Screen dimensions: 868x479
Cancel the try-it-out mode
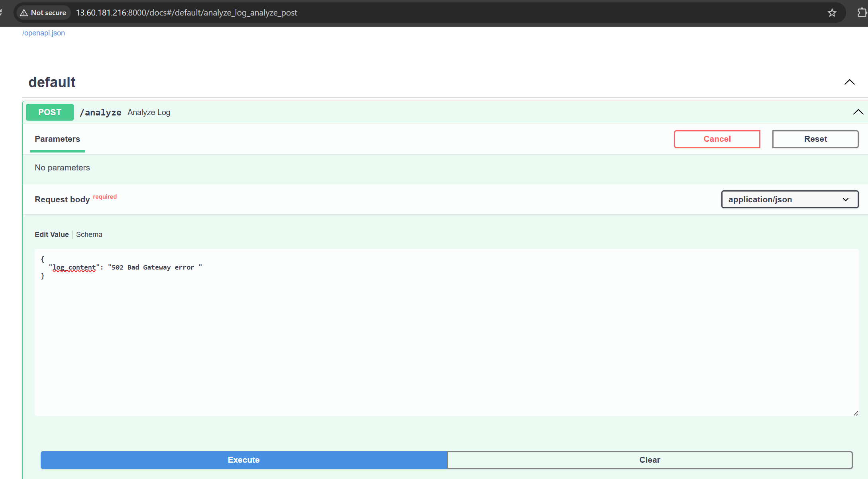(x=717, y=139)
